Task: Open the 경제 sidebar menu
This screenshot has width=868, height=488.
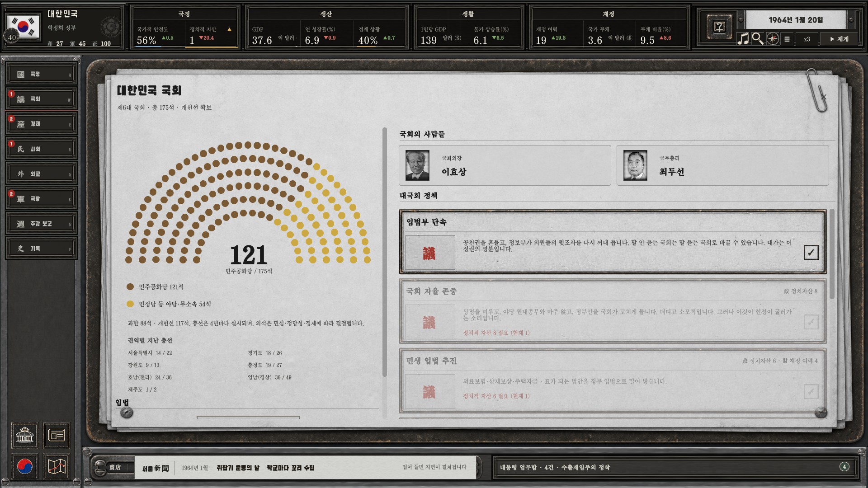Action: pyautogui.click(x=42, y=124)
